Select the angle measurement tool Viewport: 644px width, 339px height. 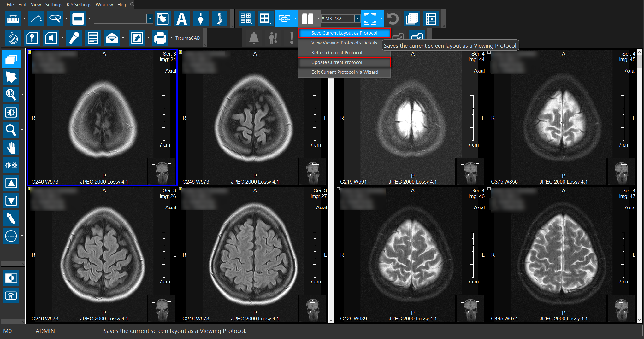point(36,19)
